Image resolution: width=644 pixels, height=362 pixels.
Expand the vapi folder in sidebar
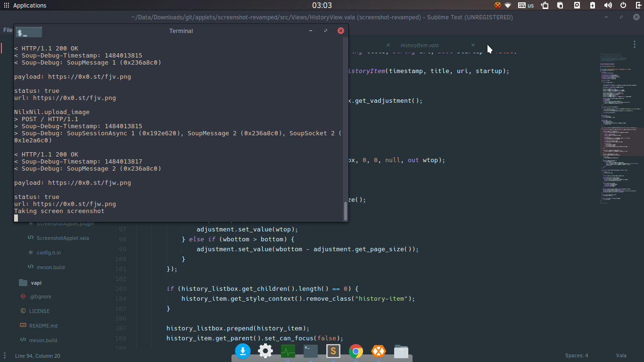[36, 283]
